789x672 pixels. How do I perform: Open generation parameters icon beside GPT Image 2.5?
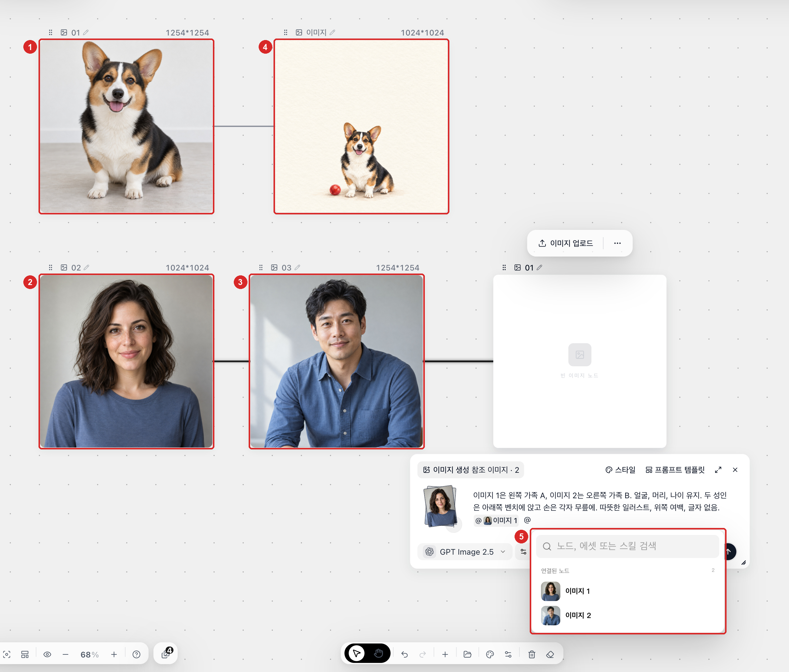point(523,552)
